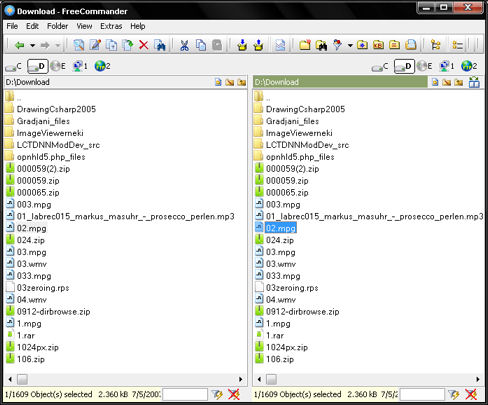Click the Unpack archive icon
This screenshot has width=488, height=405.
coord(258,45)
